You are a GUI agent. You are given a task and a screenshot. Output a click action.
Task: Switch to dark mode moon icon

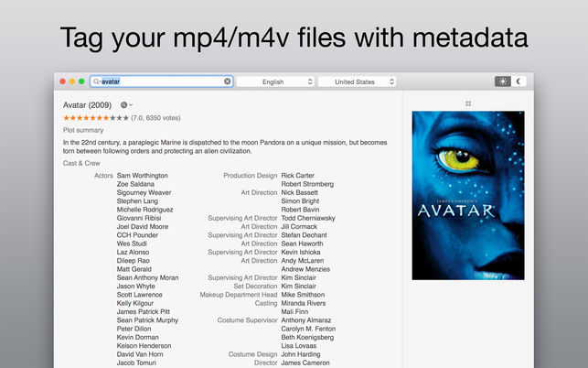tap(519, 81)
